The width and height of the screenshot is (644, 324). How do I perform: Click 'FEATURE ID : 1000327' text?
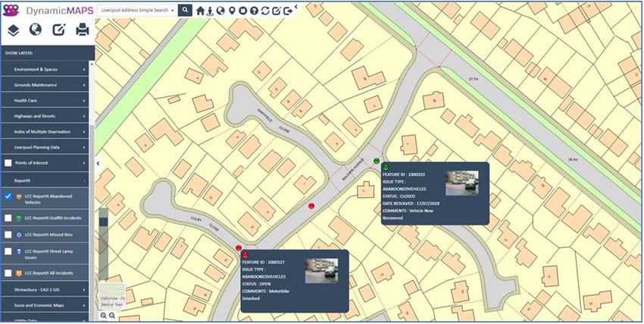pos(263,262)
